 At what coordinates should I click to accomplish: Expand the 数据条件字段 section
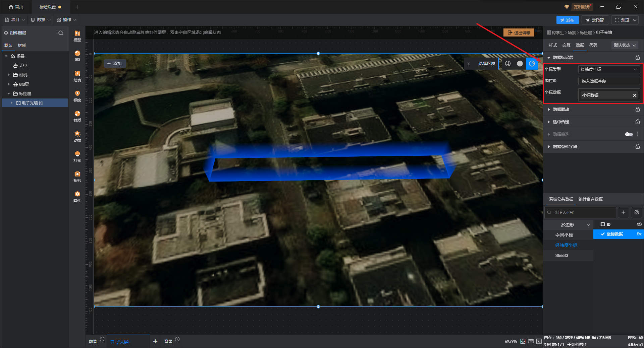click(549, 147)
